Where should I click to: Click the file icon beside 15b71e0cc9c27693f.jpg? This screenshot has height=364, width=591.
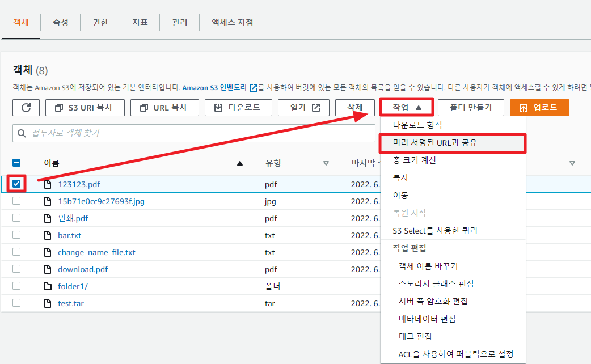[48, 201]
